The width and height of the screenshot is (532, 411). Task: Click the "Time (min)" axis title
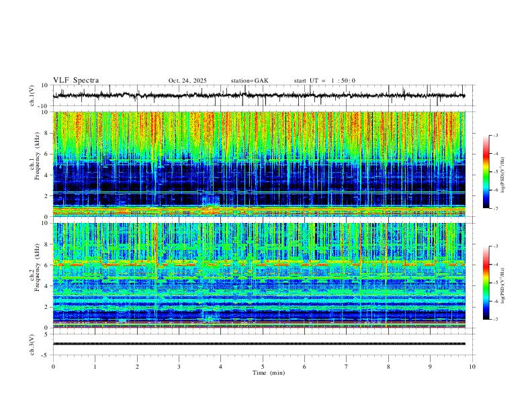click(269, 373)
